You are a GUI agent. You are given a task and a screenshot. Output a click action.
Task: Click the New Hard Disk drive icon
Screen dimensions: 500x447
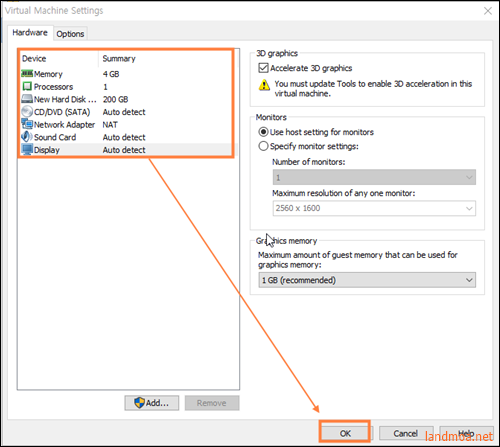click(27, 99)
